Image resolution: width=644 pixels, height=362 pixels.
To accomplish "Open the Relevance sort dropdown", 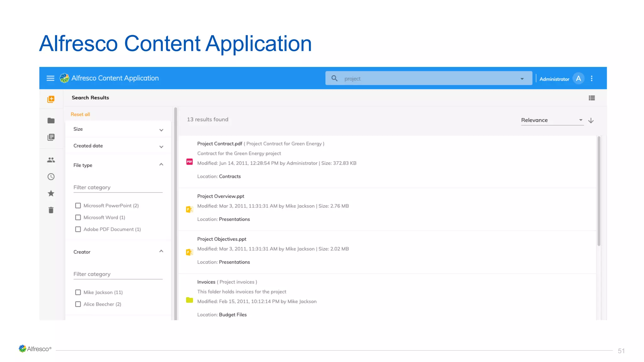I will click(552, 120).
